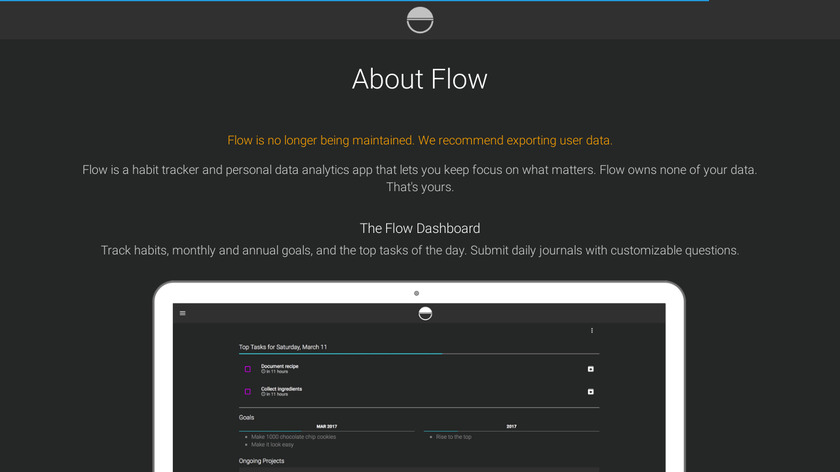The image size is (840, 472).
Task: Click the habit tracker description paragraph
Action: tap(419, 178)
